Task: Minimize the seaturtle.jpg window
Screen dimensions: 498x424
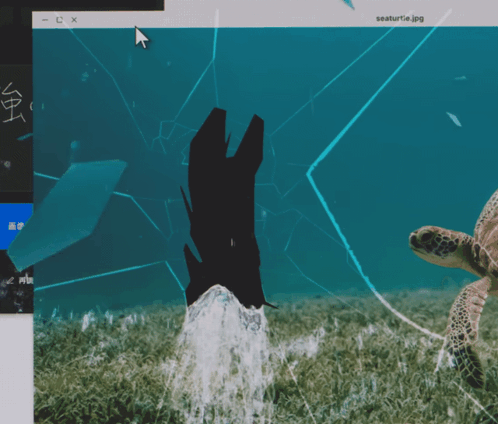Action: coord(45,20)
